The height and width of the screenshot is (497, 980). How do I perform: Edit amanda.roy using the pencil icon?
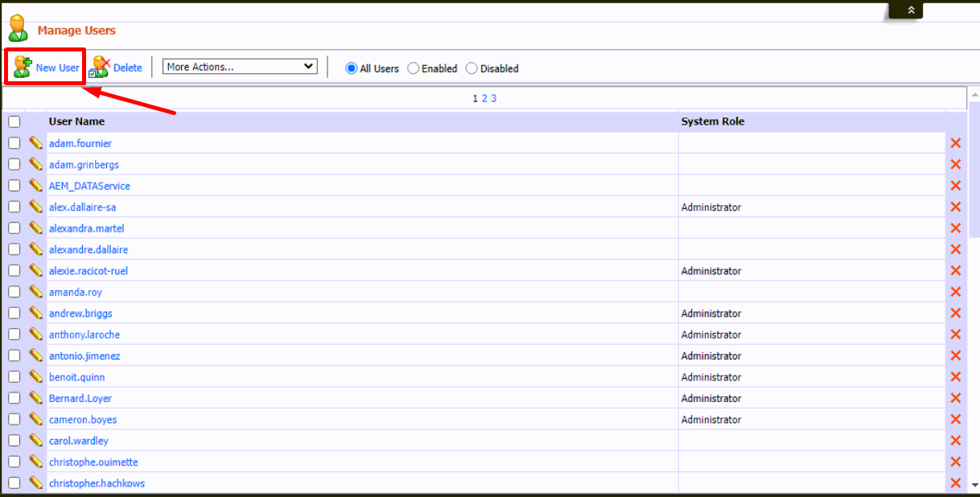(36, 292)
